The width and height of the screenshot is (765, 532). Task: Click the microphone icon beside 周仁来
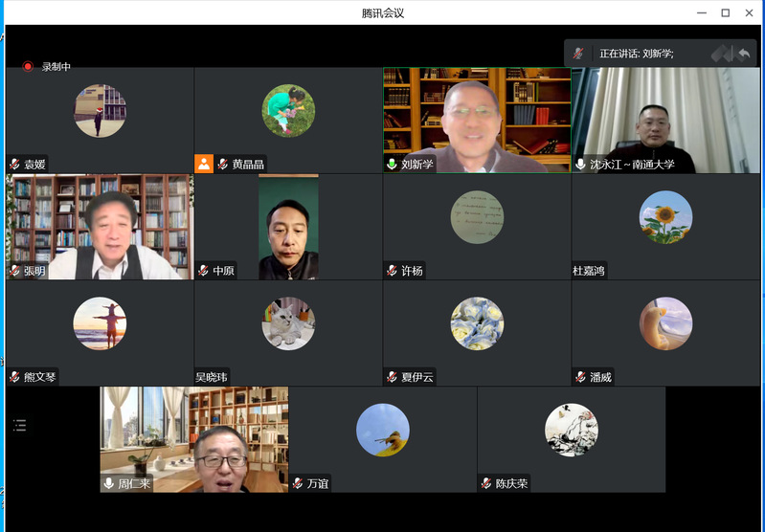tap(109, 483)
